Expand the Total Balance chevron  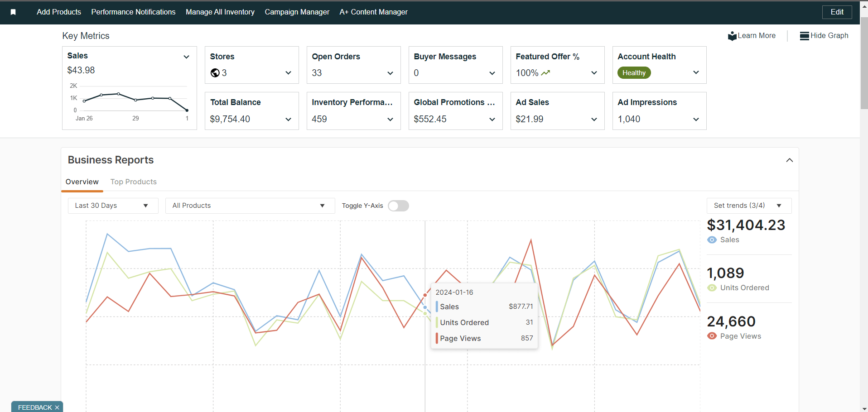(x=288, y=120)
